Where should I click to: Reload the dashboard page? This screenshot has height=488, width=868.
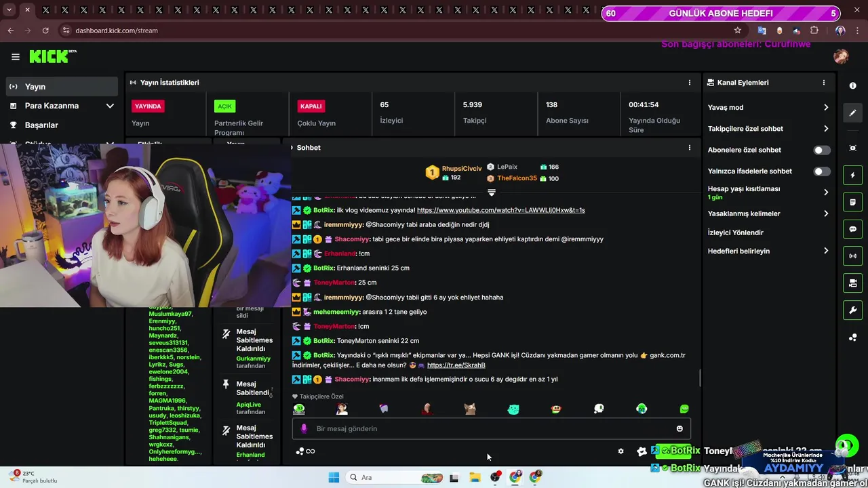point(45,30)
